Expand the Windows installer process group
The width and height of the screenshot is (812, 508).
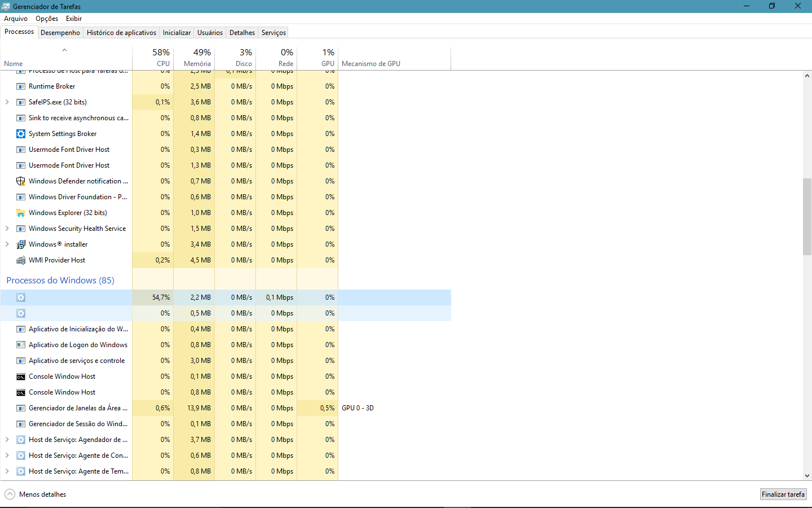pos(7,244)
